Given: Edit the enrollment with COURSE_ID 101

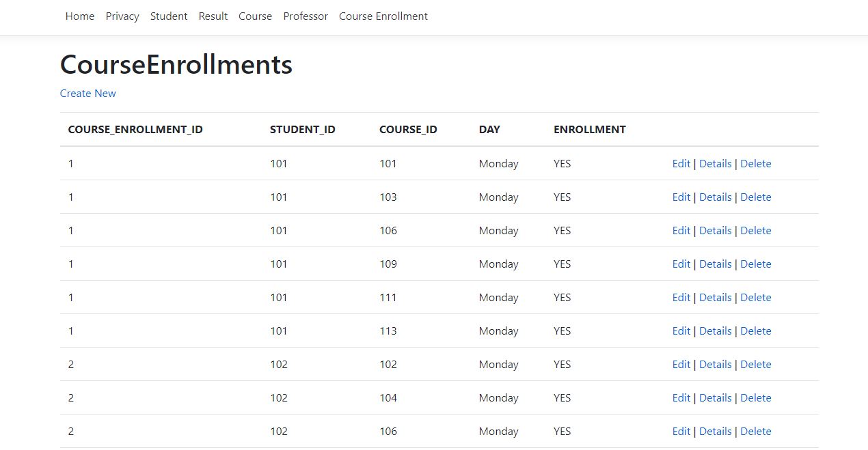Looking at the screenshot, I should [681, 163].
